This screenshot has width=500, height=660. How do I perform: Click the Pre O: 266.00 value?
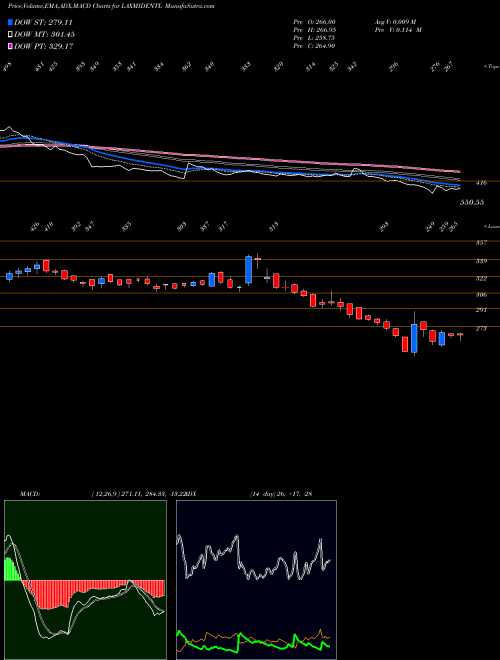[314, 22]
